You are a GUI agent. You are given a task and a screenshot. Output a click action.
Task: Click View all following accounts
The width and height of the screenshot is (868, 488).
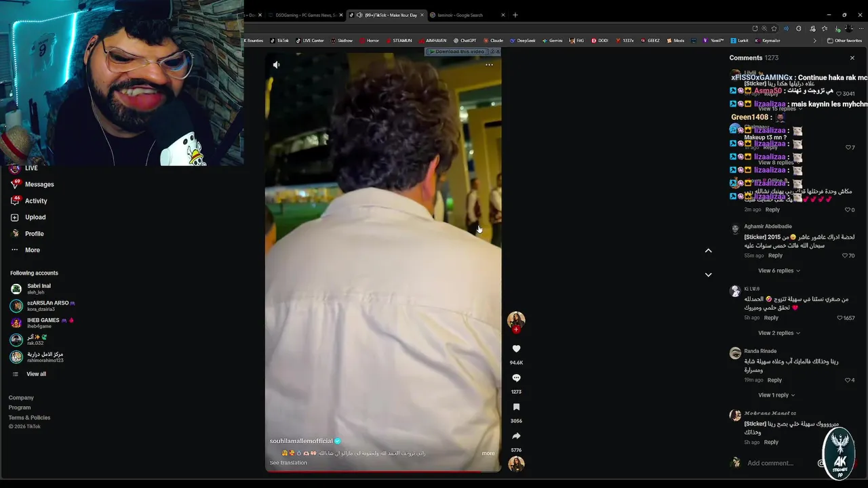[30, 374]
